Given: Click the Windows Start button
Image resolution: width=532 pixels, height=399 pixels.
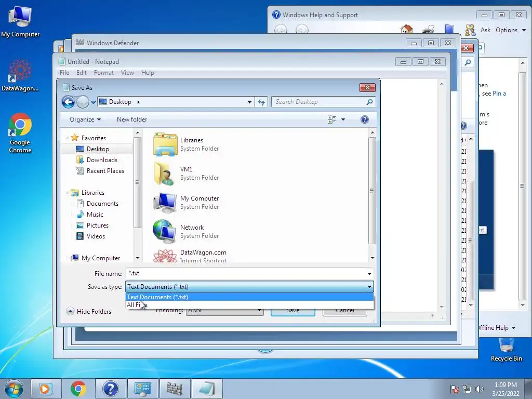Looking at the screenshot, I should (14, 389).
